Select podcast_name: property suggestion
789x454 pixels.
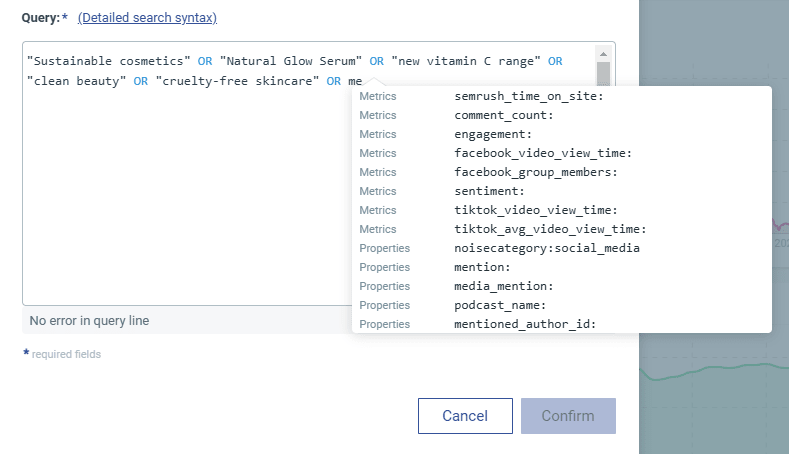(x=500, y=305)
